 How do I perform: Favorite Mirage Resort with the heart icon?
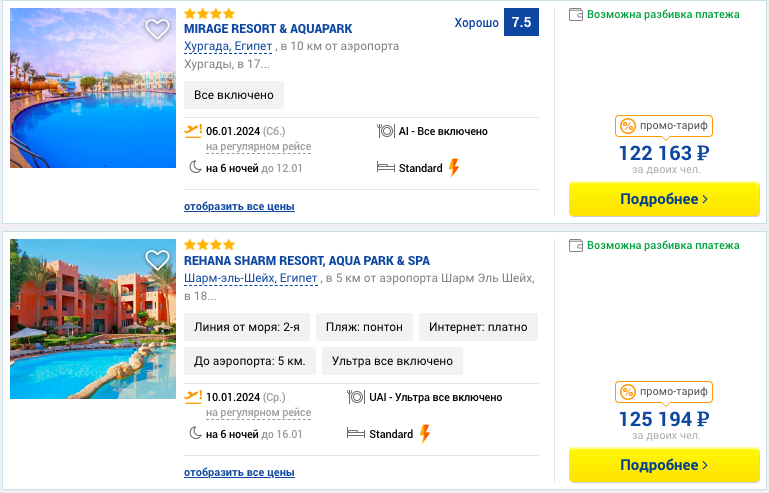(x=157, y=29)
